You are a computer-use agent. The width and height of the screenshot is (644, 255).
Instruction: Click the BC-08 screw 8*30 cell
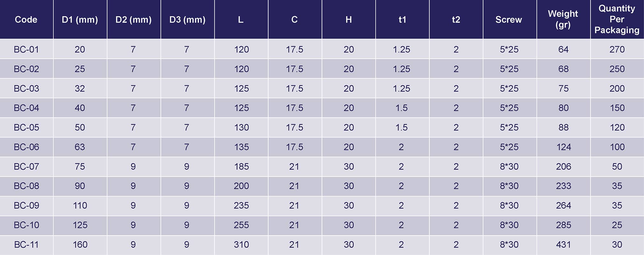pyautogui.click(x=509, y=186)
